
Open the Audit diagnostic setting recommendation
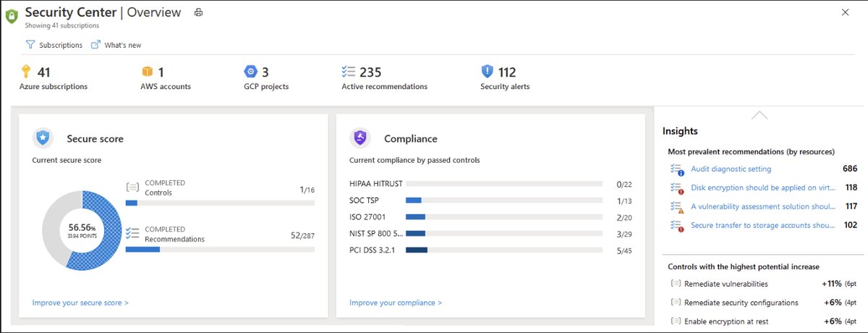pos(731,169)
